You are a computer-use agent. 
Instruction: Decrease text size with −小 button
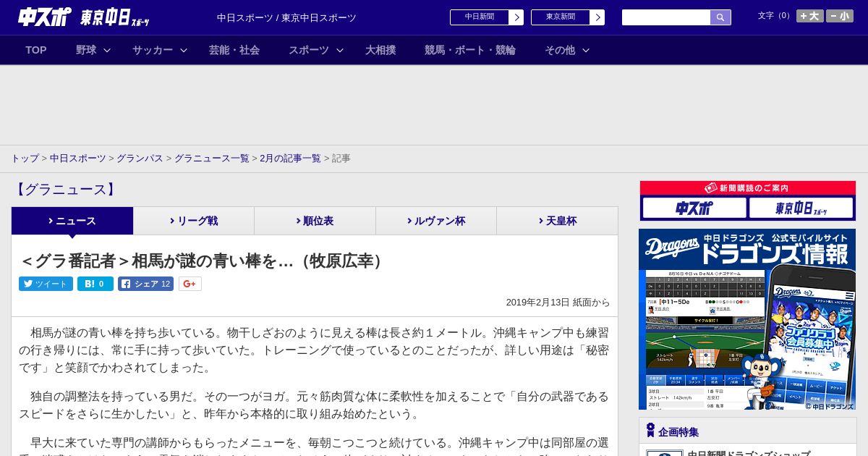click(x=840, y=16)
